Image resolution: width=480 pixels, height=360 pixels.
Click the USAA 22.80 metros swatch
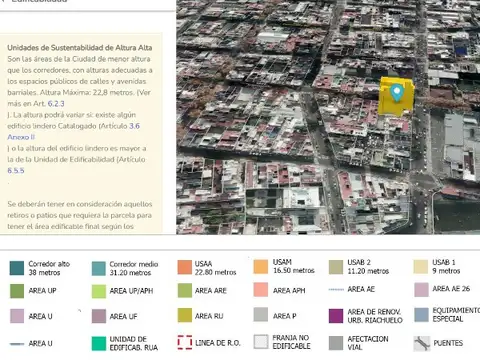(185, 267)
